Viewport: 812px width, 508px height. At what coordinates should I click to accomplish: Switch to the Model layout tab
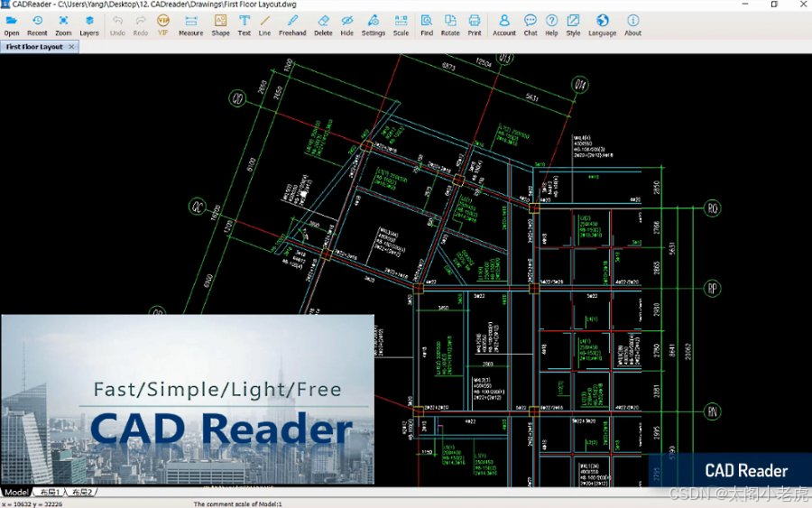17,492
